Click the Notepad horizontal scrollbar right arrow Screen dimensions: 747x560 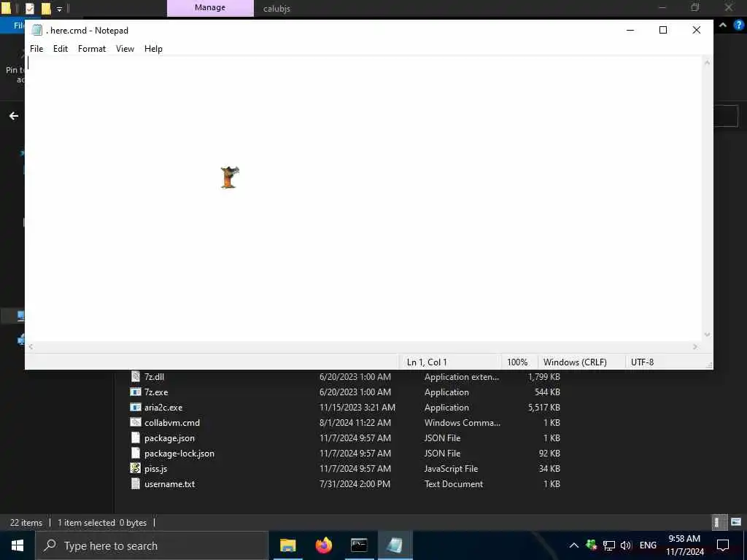[x=695, y=346]
